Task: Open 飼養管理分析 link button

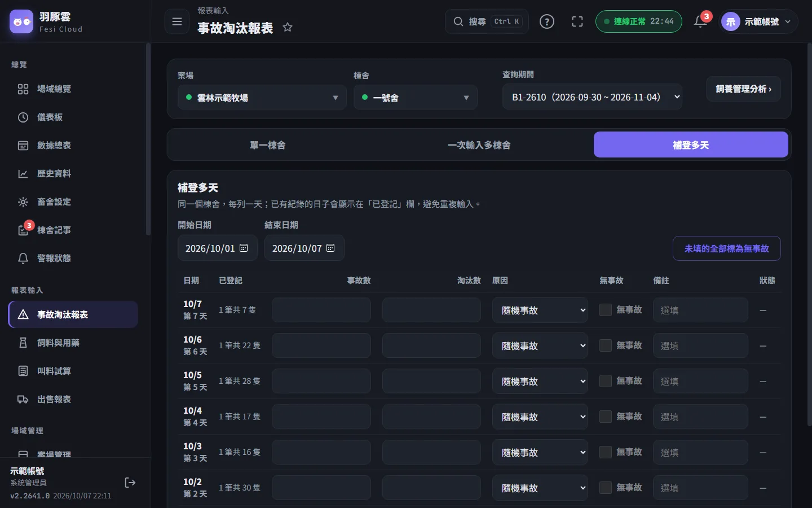Action: click(744, 89)
